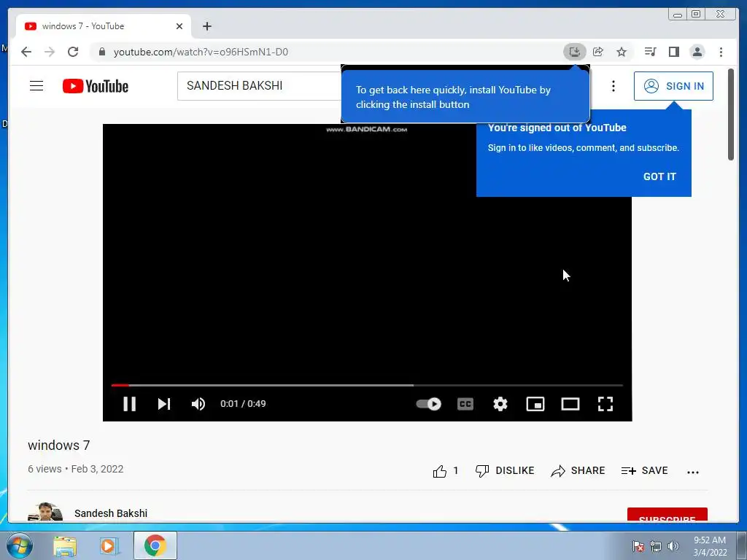Open the Chrome profile icon
Viewport: 747px width, 560px height.
697,52
